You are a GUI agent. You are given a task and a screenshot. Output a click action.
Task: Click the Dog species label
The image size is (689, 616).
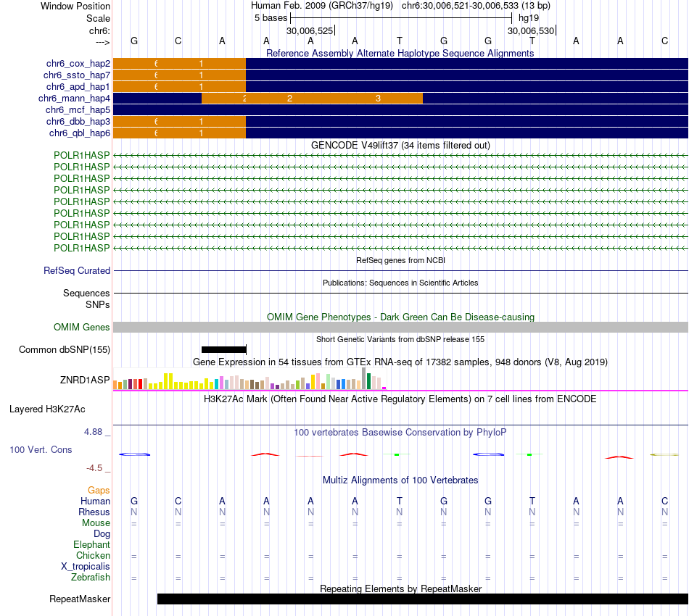click(102, 534)
